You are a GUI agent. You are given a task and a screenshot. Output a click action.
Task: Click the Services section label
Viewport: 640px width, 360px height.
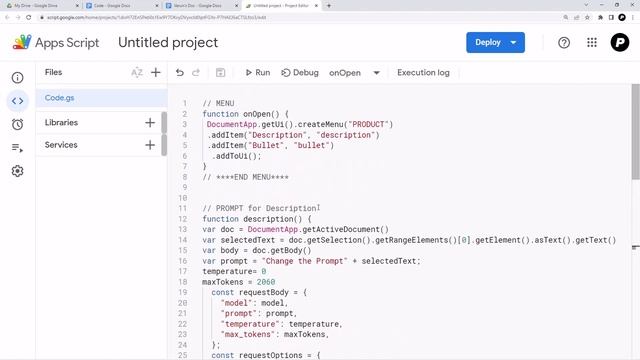tap(61, 145)
